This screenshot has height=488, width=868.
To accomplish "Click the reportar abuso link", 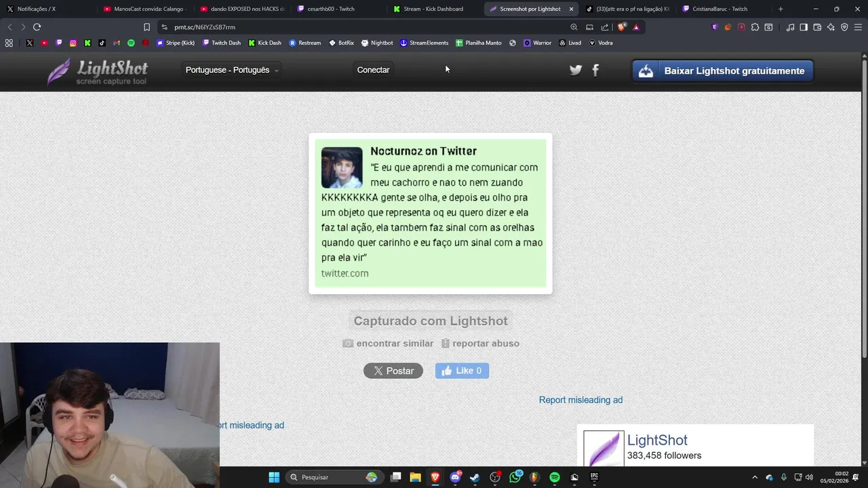I will point(480,344).
